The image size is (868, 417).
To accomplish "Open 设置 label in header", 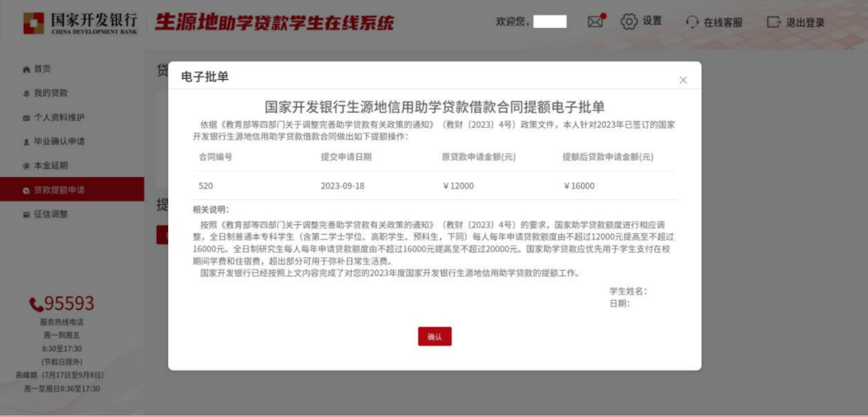I will coord(652,21).
